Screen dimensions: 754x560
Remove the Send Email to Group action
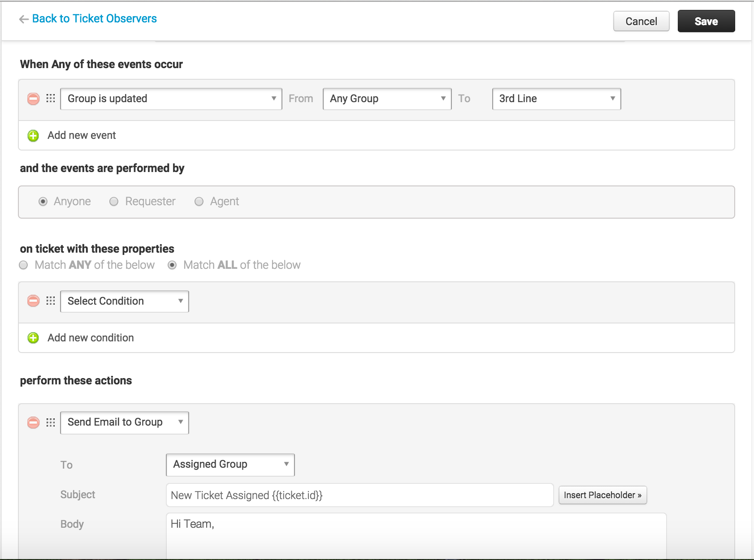(33, 422)
